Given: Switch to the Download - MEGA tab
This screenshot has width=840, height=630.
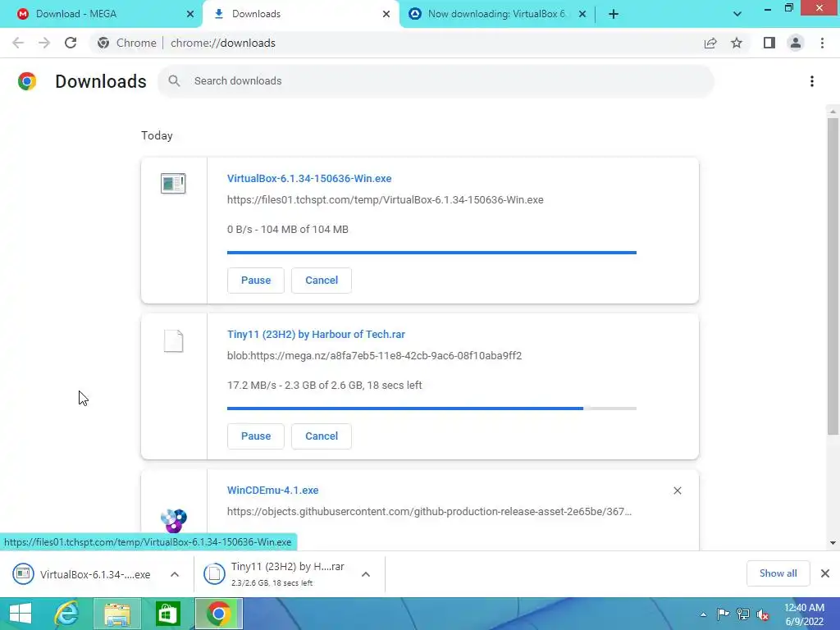Looking at the screenshot, I should click(102, 15).
